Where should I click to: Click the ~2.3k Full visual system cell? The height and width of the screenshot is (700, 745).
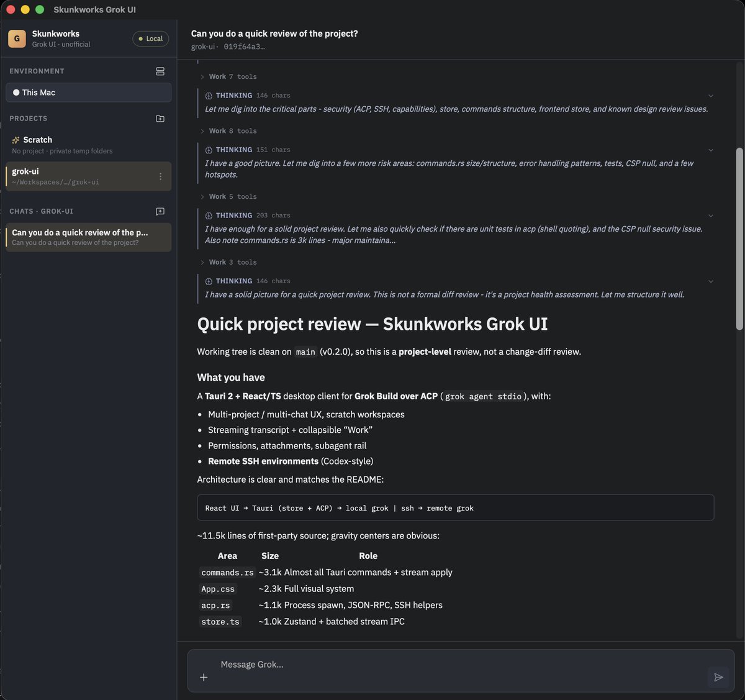(x=306, y=589)
